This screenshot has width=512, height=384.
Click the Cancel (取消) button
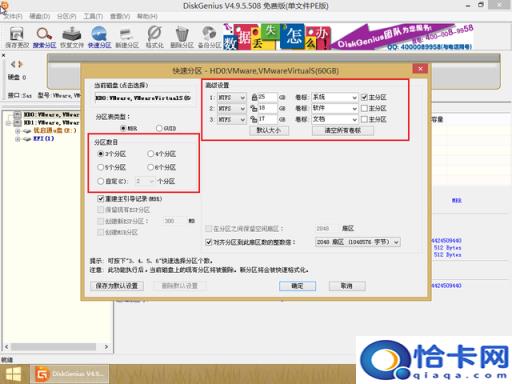(x=347, y=286)
